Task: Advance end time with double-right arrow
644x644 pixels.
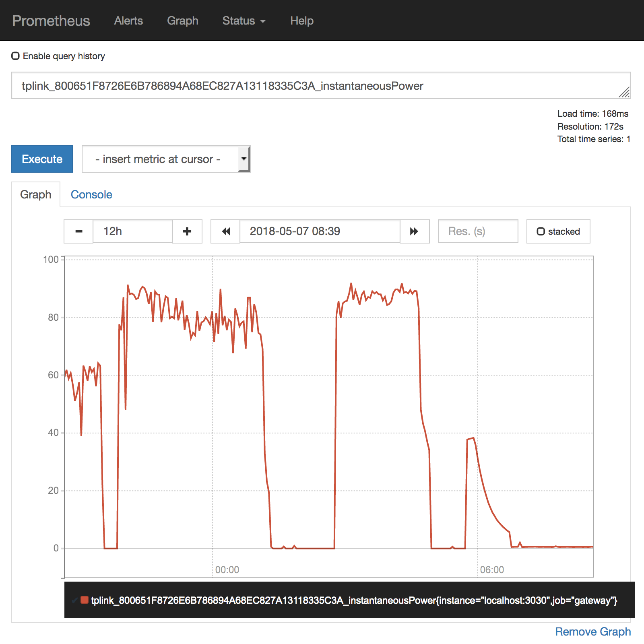Action: tap(415, 231)
